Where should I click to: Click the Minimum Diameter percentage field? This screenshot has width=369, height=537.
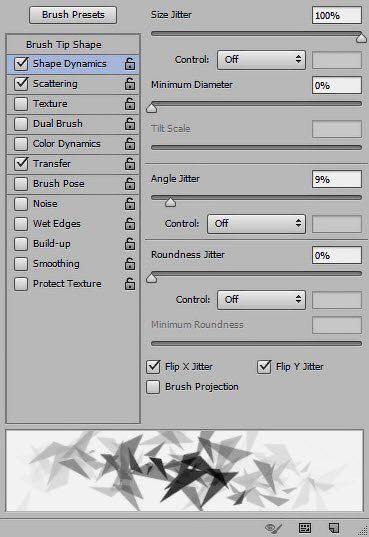point(336,85)
